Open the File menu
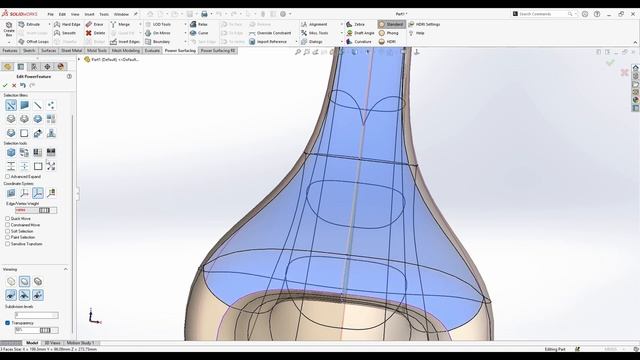The image size is (640, 360). coord(51,14)
